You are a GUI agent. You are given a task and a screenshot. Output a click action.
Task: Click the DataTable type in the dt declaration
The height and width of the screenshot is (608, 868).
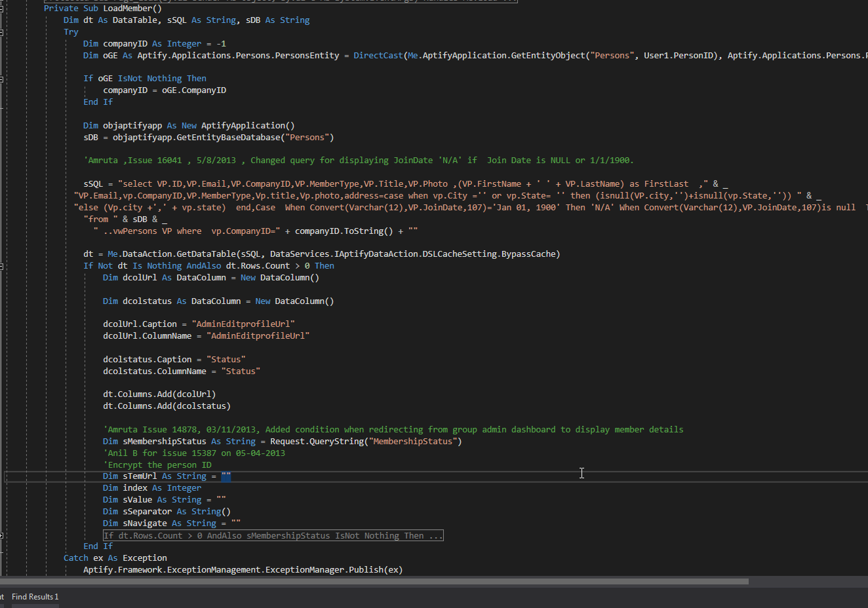pyautogui.click(x=135, y=20)
